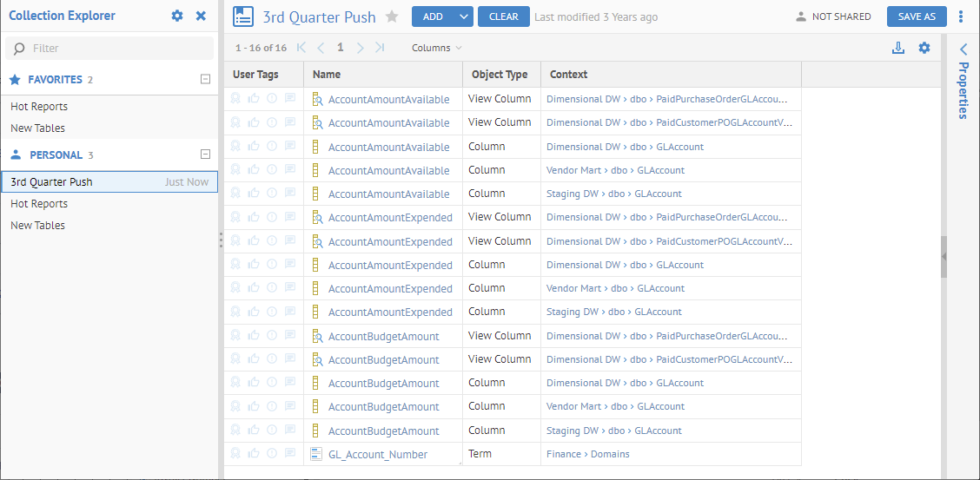Viewport: 980px width, 480px height.
Task: Open the Columns dropdown
Action: tap(436, 48)
